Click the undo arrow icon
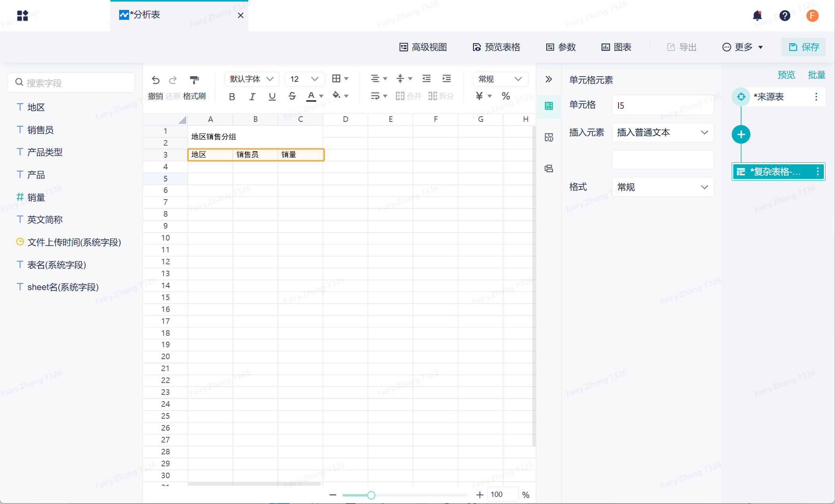Image resolution: width=835 pixels, height=504 pixels. (x=156, y=80)
